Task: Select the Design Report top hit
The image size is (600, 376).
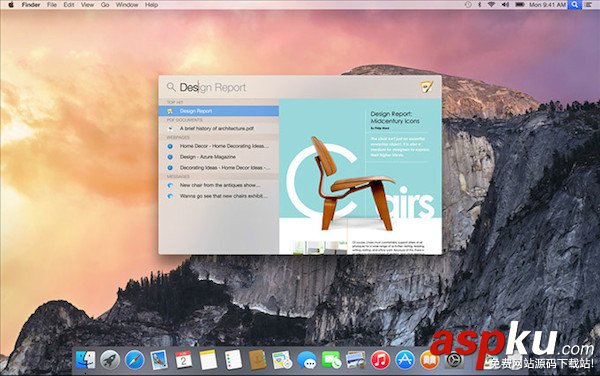Action: tap(218, 111)
